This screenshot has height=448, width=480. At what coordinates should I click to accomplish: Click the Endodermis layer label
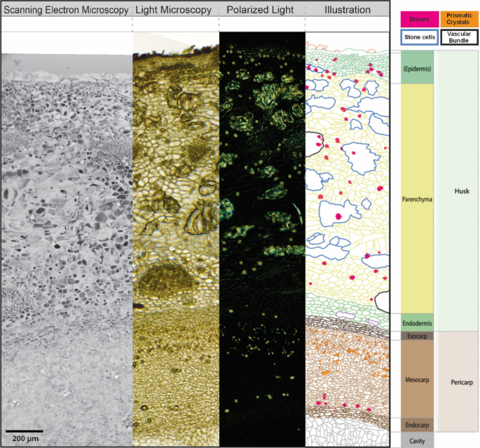(x=417, y=323)
